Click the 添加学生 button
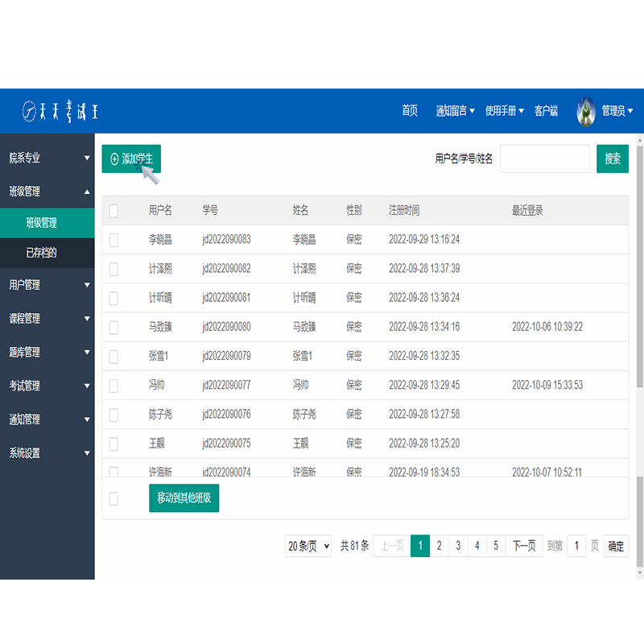The height and width of the screenshot is (644, 644). [x=131, y=159]
